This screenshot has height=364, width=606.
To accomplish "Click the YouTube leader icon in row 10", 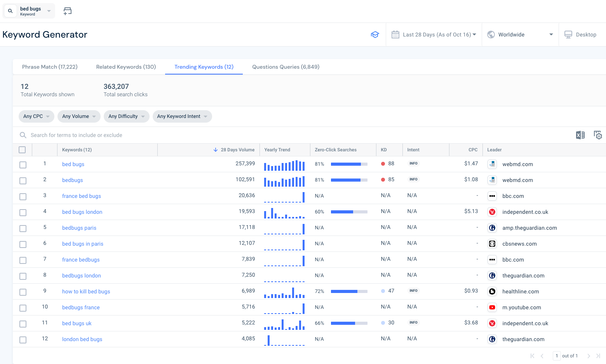I will coord(492,307).
